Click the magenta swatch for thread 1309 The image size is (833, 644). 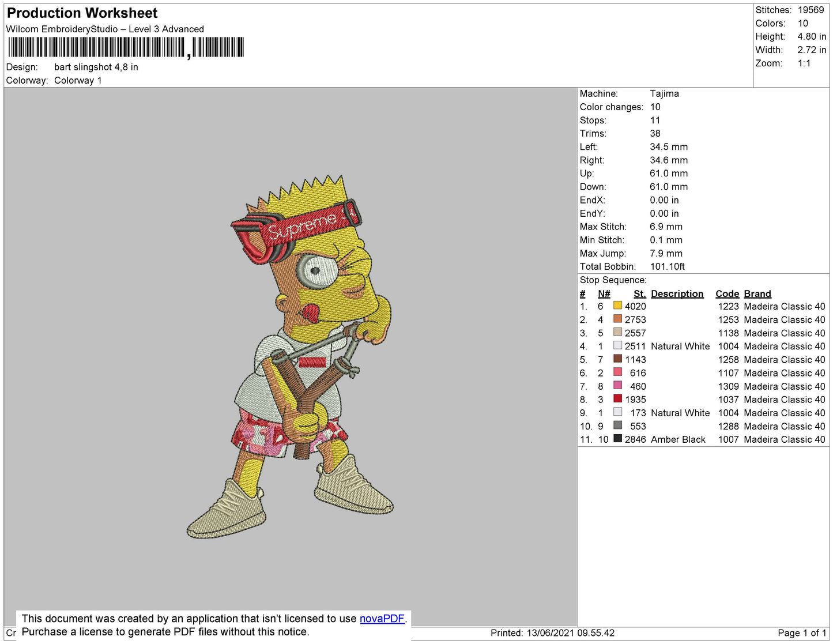[617, 385]
